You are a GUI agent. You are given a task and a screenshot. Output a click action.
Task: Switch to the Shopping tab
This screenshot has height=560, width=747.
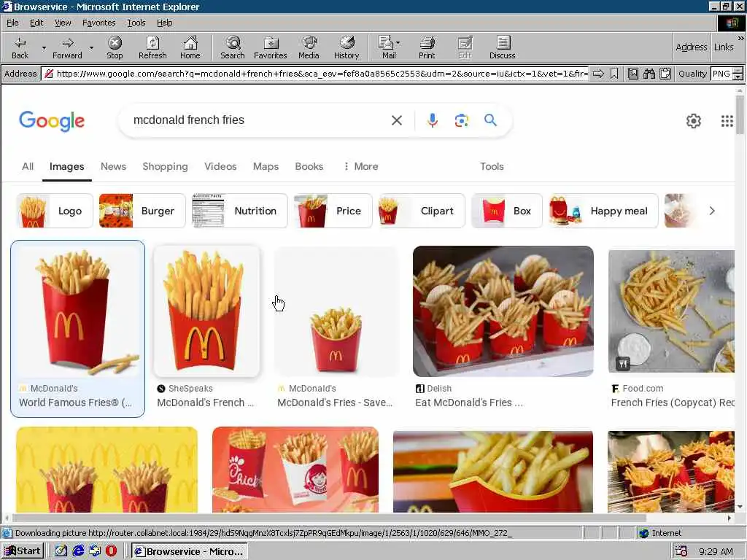tap(165, 167)
